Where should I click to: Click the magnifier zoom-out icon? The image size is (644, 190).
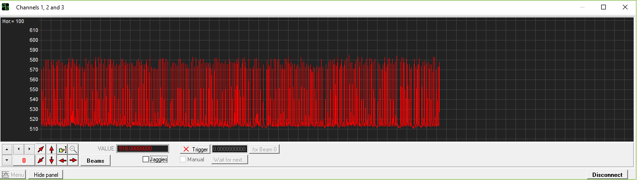pos(73,149)
